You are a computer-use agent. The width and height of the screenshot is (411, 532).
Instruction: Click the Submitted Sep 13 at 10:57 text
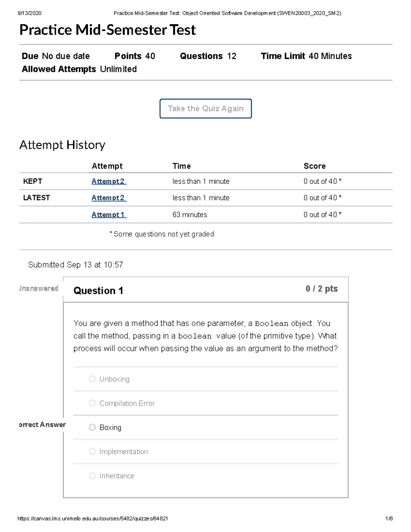click(75, 265)
